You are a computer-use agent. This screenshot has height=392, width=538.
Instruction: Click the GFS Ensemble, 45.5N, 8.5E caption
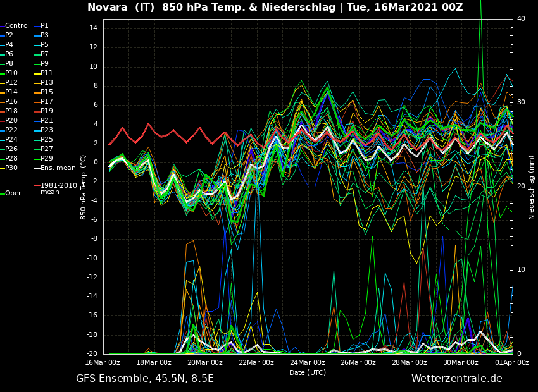[x=145, y=379]
